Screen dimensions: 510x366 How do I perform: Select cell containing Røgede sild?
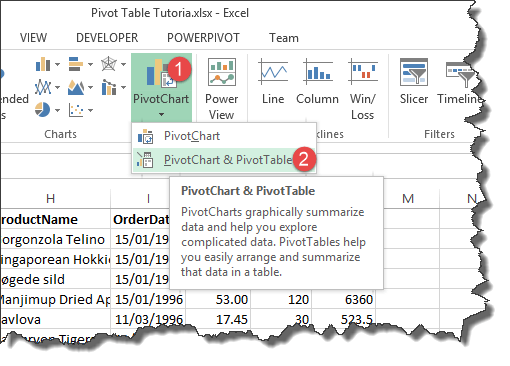[56, 279]
